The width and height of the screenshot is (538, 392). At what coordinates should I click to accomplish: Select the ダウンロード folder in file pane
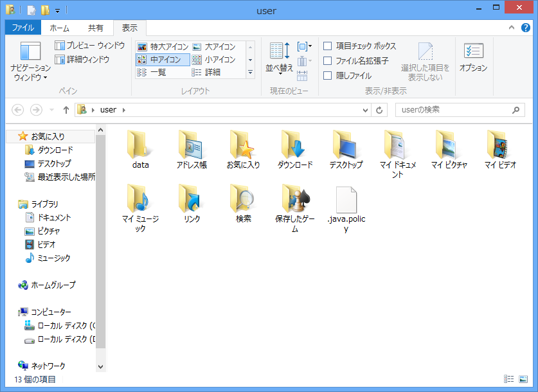(x=295, y=150)
